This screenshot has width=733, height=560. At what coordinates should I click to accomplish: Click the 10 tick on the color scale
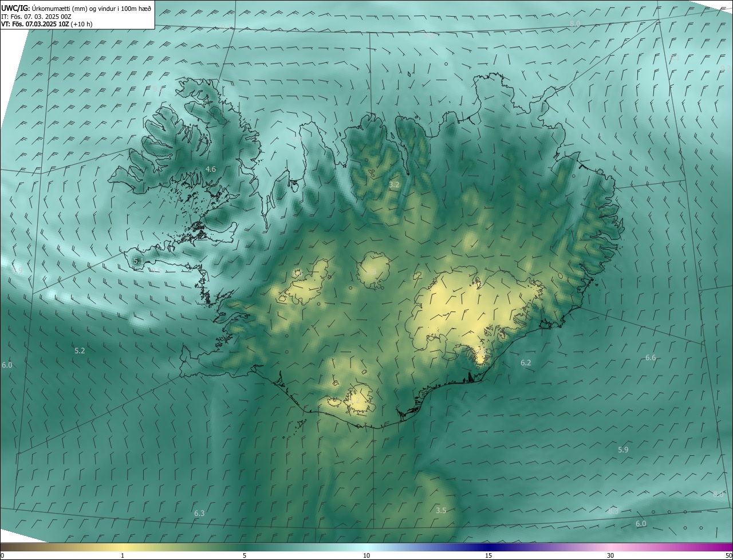366,555
